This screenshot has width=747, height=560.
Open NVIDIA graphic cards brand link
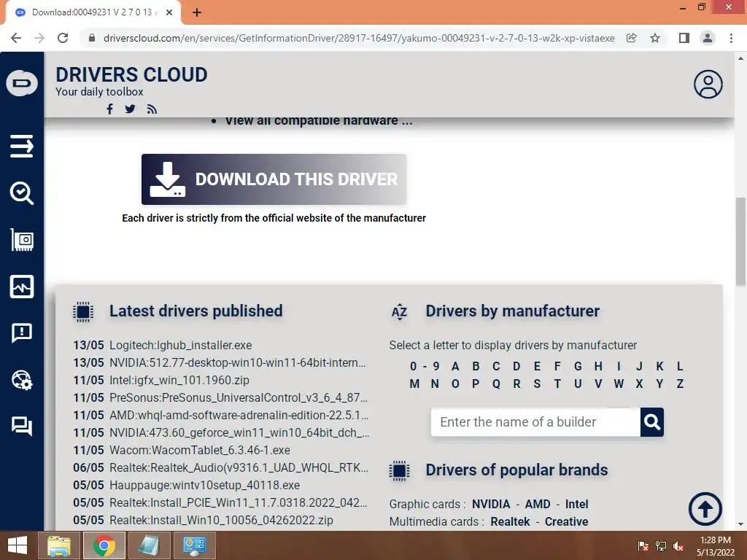pyautogui.click(x=491, y=505)
